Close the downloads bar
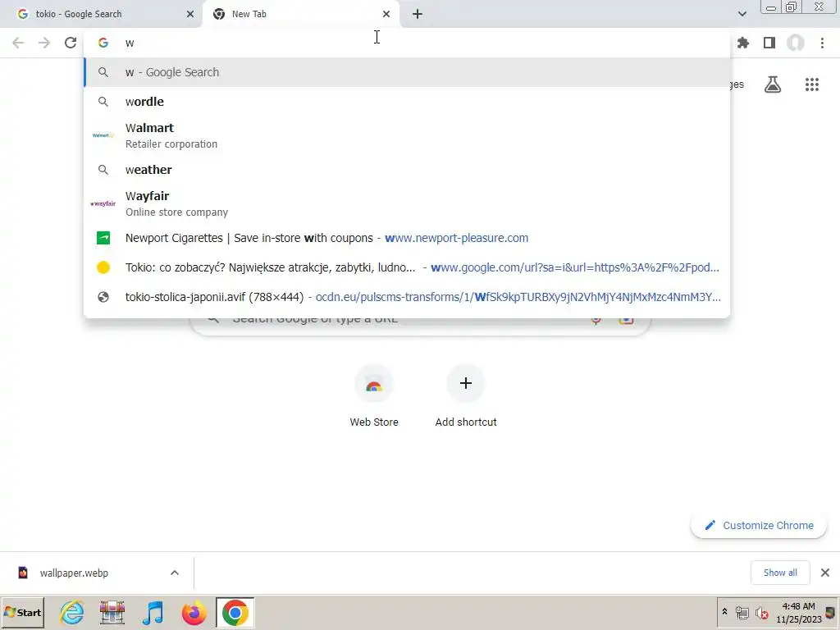The image size is (840, 630). pyautogui.click(x=825, y=573)
